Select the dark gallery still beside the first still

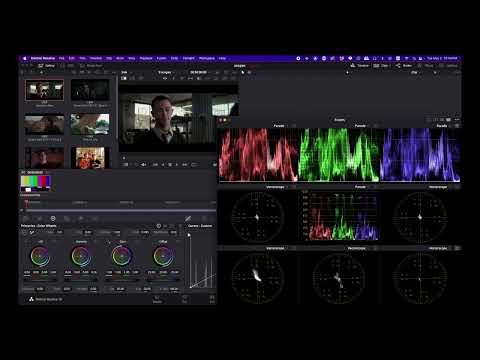click(x=90, y=90)
